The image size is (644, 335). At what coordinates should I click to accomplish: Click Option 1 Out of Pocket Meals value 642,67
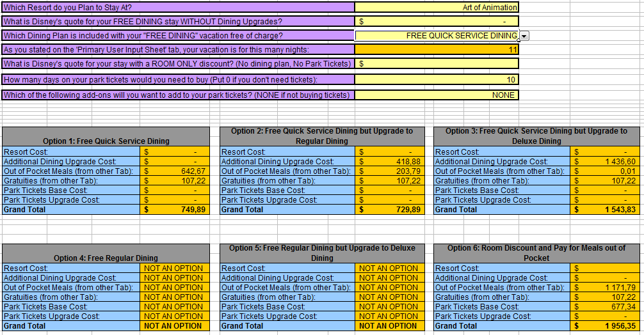[x=175, y=171]
